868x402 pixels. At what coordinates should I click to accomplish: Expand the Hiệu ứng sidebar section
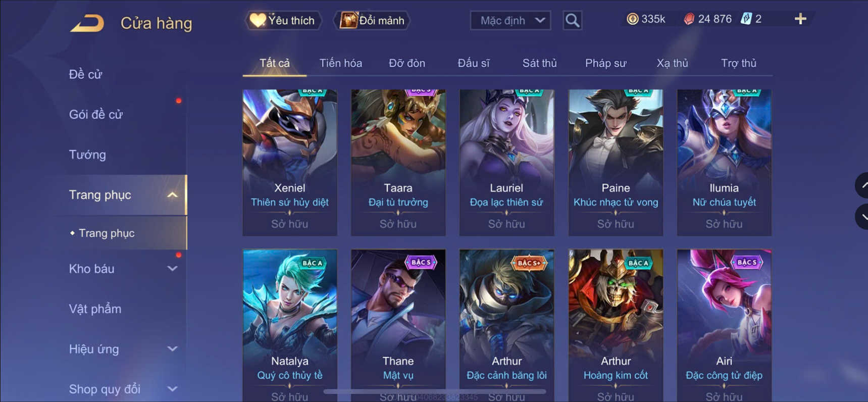(x=172, y=349)
